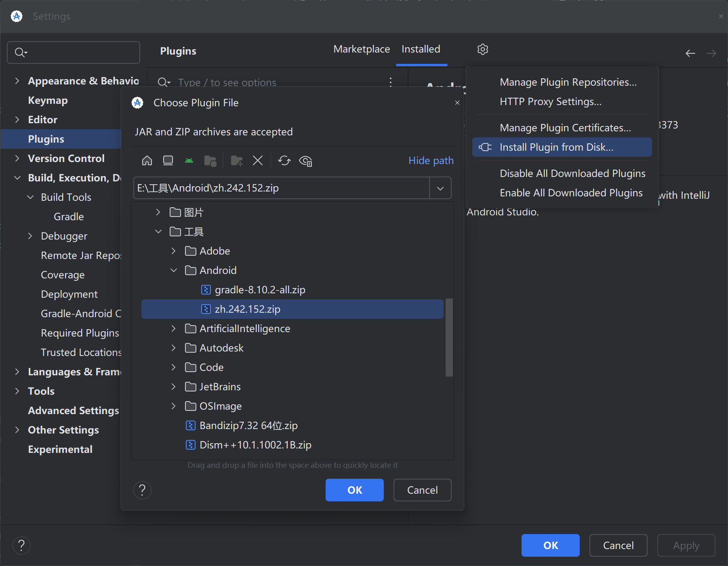Expand the Autodesk folder

[174, 348]
